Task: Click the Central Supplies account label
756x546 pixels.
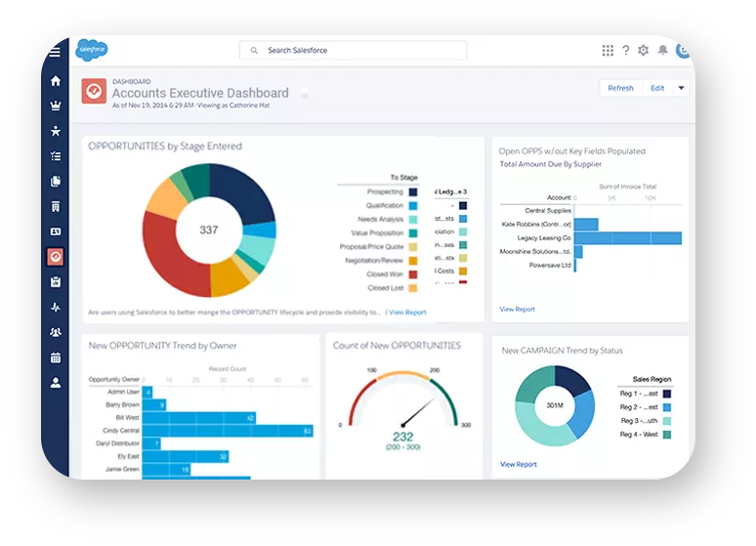Action: [548, 211]
